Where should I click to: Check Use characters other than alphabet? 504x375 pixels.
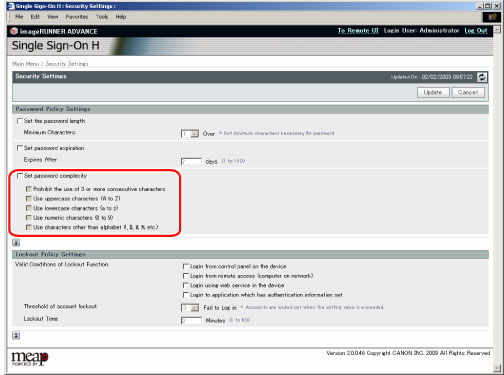click(x=29, y=227)
